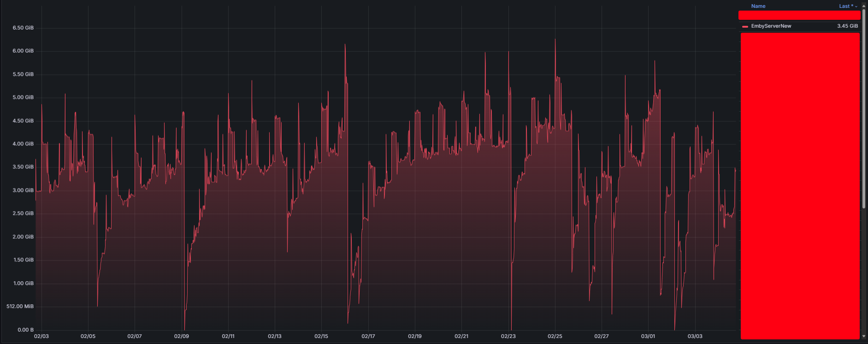This screenshot has width=868, height=344.
Task: Click the spike just after 03/01
Action: click(x=655, y=61)
